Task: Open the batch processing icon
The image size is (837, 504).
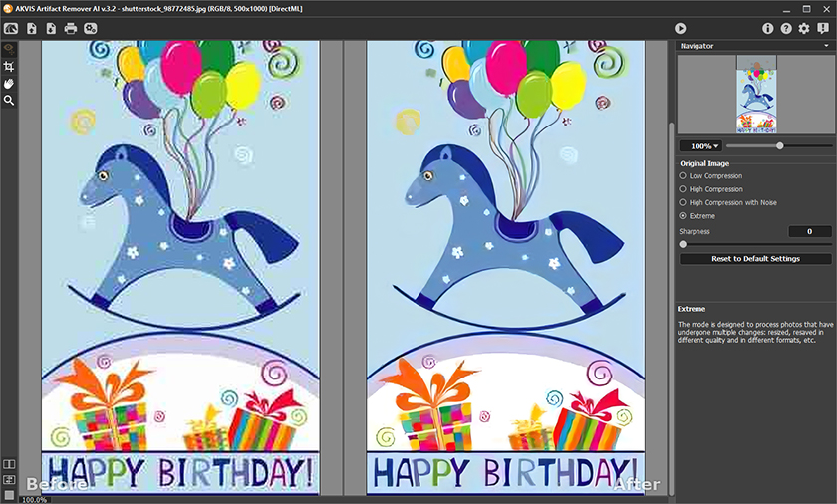Action: tap(91, 28)
